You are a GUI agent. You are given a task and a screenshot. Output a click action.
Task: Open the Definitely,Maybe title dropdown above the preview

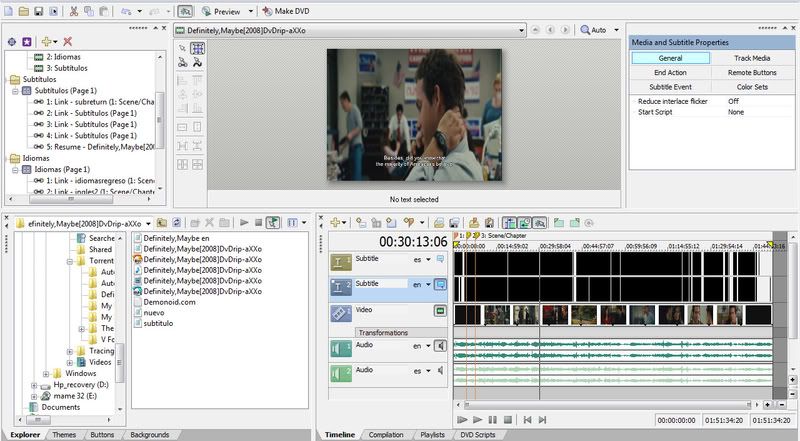tap(521, 30)
